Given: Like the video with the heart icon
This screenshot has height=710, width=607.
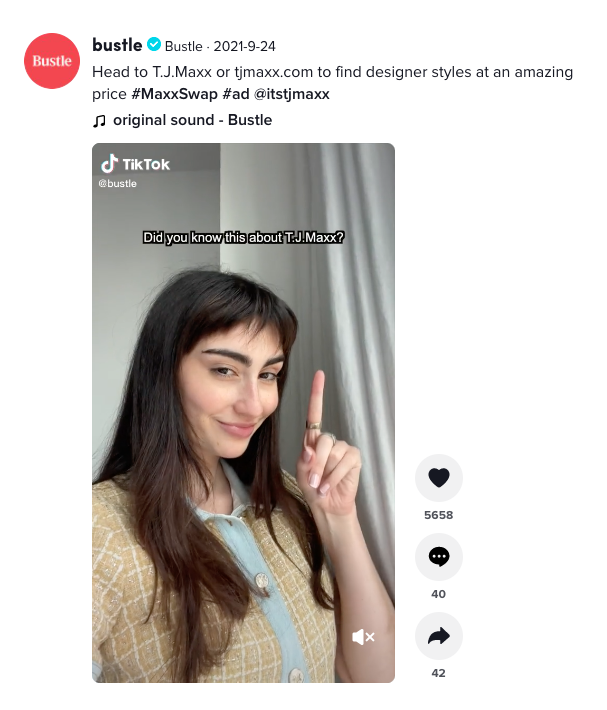Looking at the screenshot, I should pyautogui.click(x=439, y=478).
